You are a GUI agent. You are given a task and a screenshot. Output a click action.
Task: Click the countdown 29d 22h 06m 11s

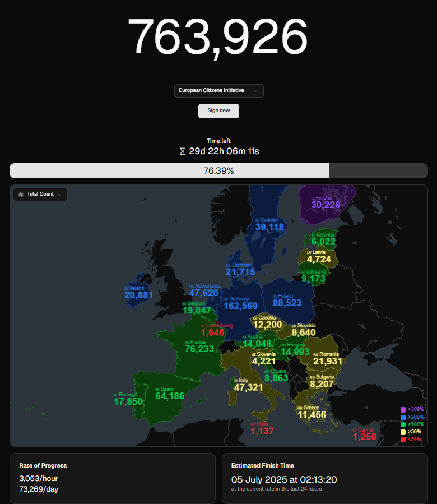point(224,151)
